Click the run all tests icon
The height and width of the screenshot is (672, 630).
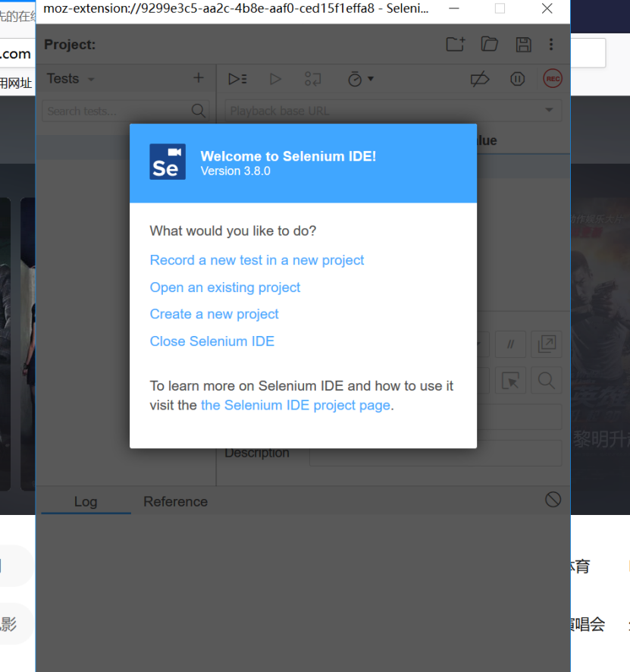(237, 79)
